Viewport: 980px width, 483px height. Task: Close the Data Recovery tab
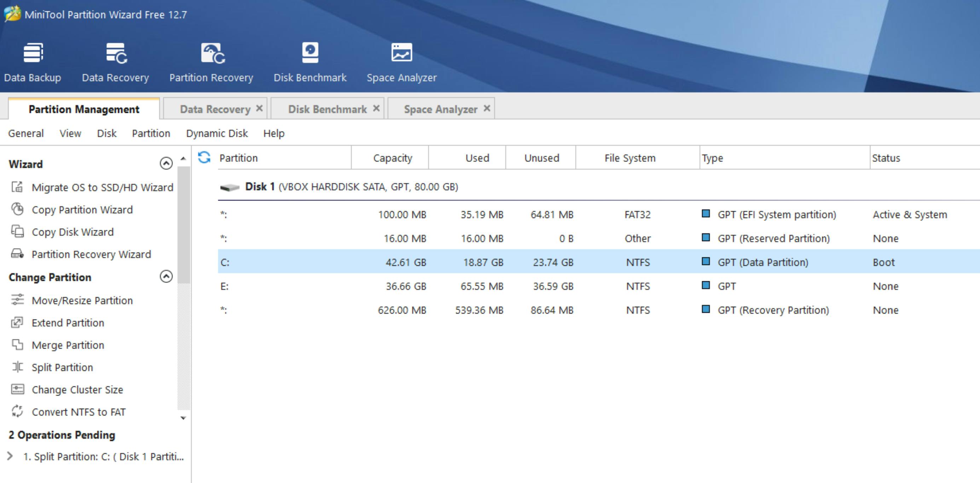(x=260, y=109)
